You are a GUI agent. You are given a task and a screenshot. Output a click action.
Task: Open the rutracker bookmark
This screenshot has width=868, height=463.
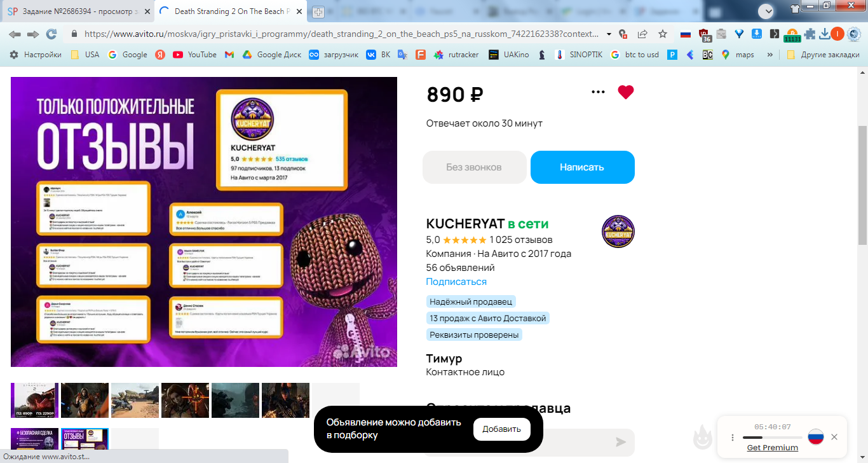(x=456, y=55)
